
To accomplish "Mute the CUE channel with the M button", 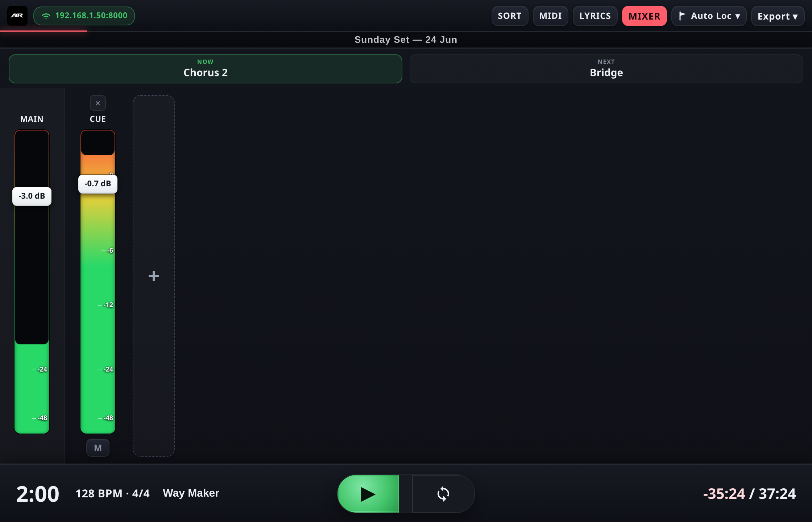I will click(98, 448).
